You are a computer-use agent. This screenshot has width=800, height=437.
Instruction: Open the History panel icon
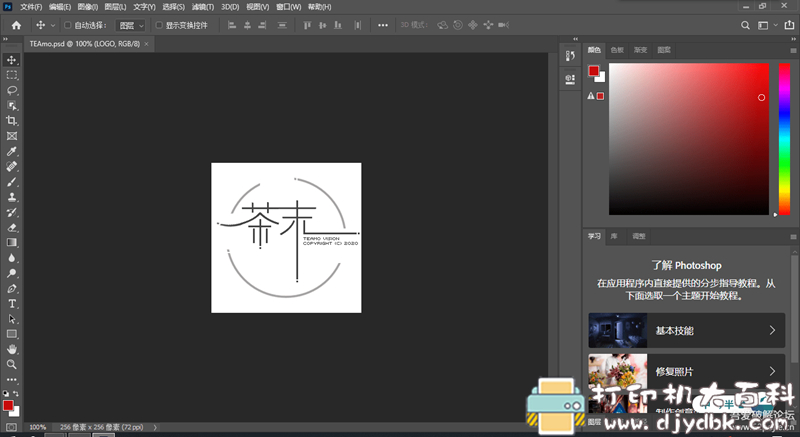[x=570, y=56]
